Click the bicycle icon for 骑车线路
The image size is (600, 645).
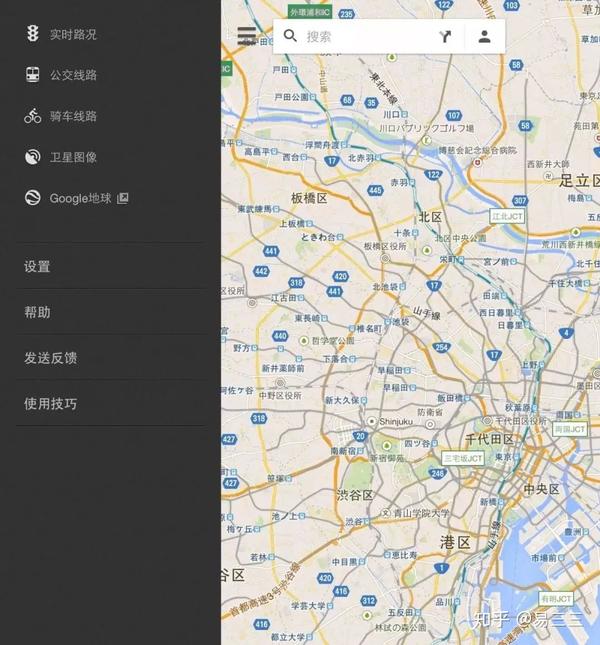tap(32, 116)
